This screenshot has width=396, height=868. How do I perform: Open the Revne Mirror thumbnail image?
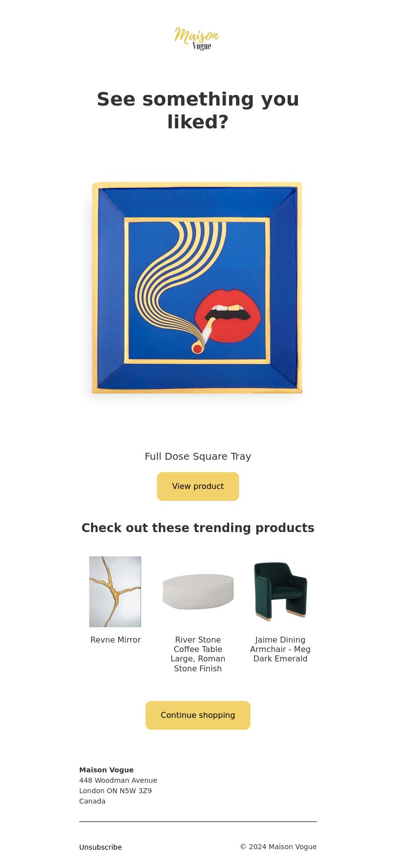click(115, 592)
